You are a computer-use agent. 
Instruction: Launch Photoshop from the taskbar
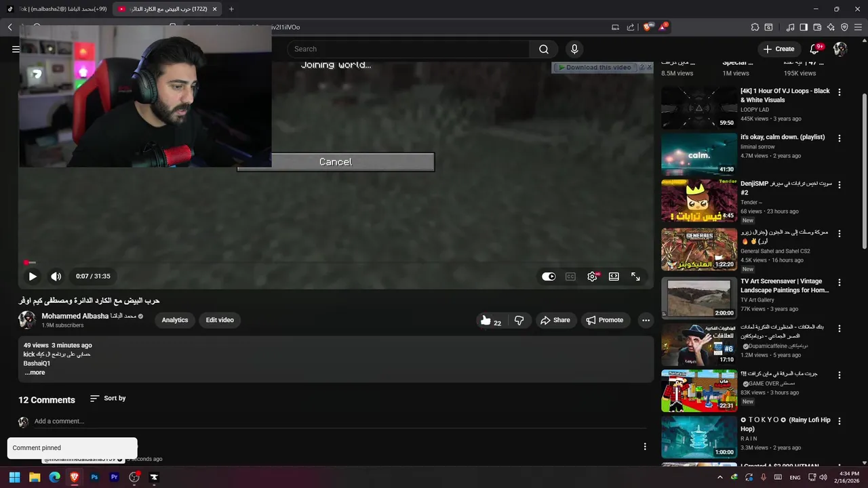click(94, 477)
